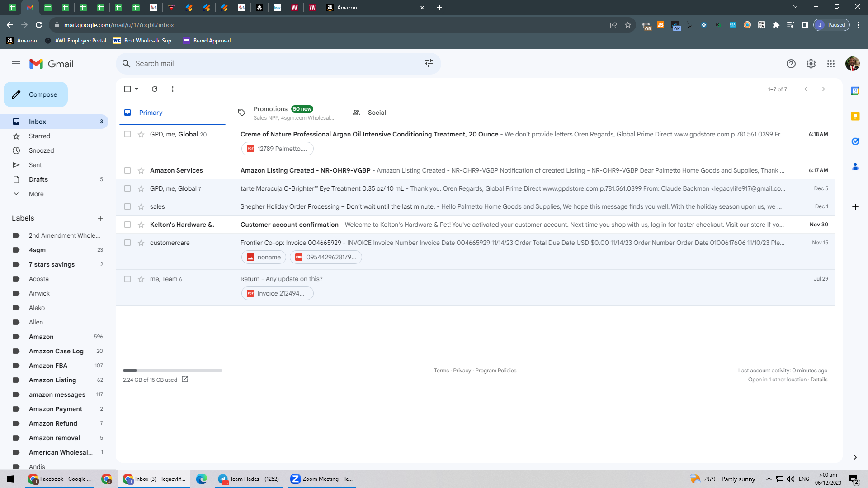
Task: Open the 12789 Palmetto PDF attachment
Action: coord(277,149)
